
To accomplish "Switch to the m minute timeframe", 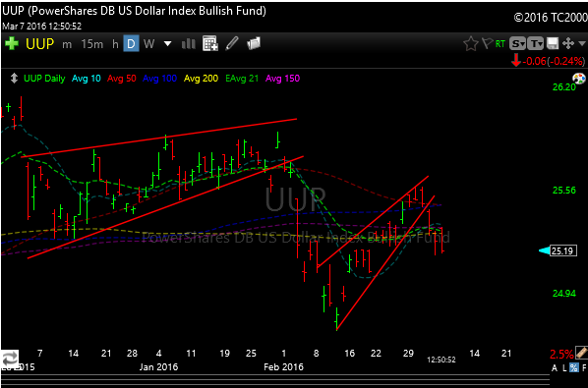I will coord(67,44).
